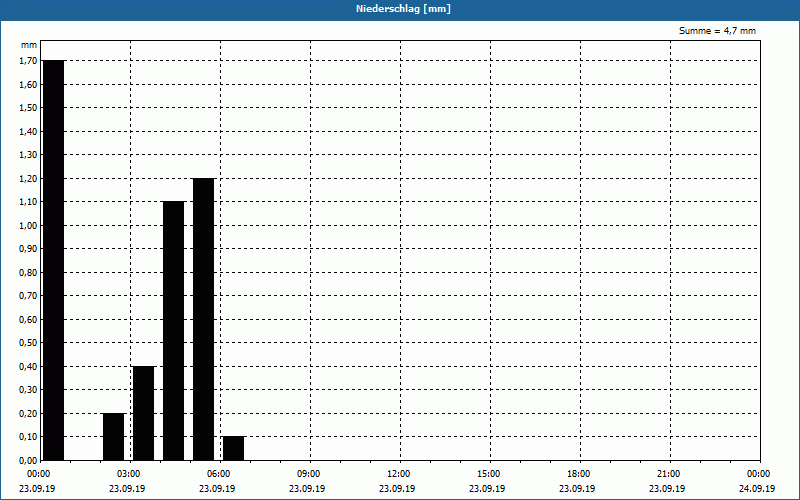
Task: Select the 0,00 y-axis value
Action: 28,461
